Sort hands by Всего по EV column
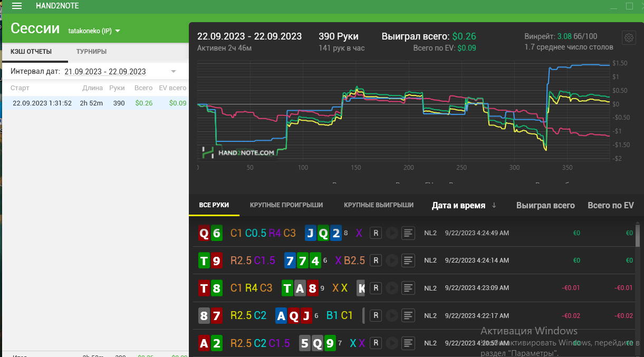The width and height of the screenshot is (644, 357). coord(611,205)
